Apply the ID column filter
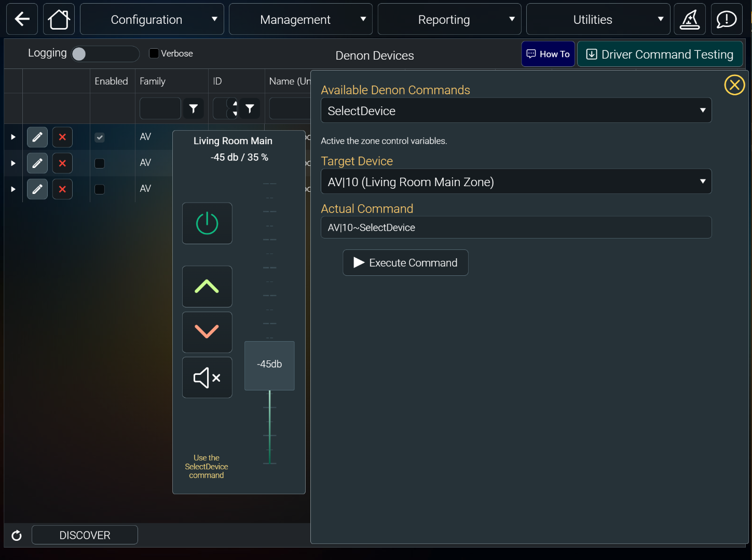The height and width of the screenshot is (560, 752). click(x=250, y=108)
